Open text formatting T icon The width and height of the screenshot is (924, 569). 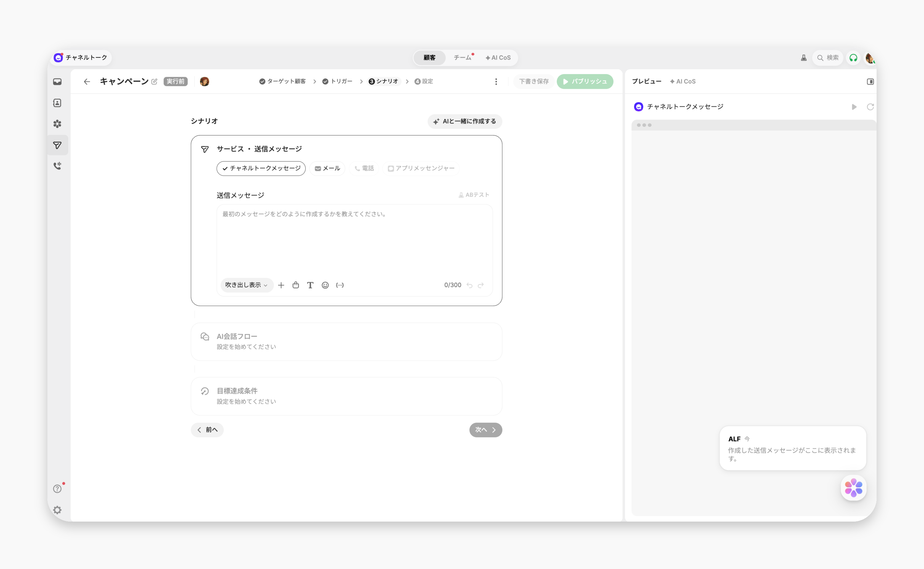pos(310,285)
